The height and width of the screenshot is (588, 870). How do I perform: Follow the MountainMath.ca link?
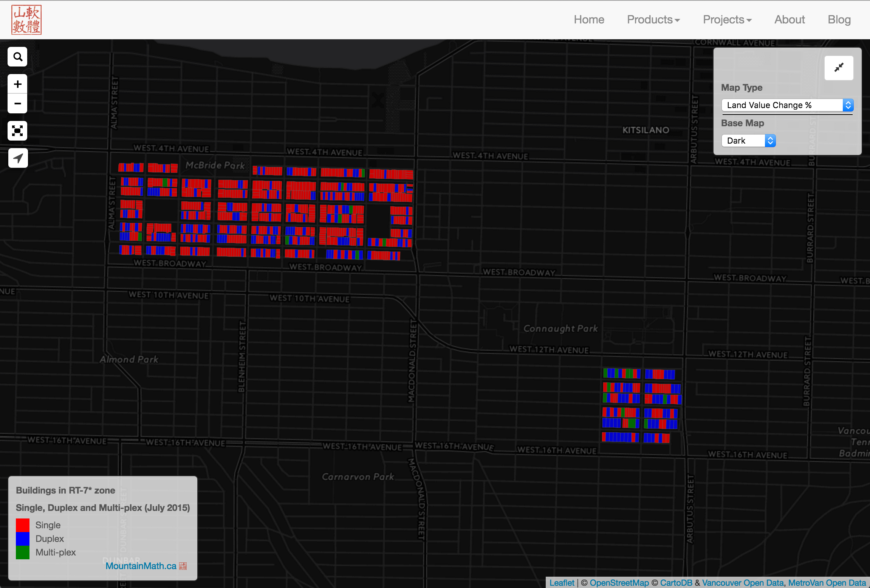pos(141,566)
